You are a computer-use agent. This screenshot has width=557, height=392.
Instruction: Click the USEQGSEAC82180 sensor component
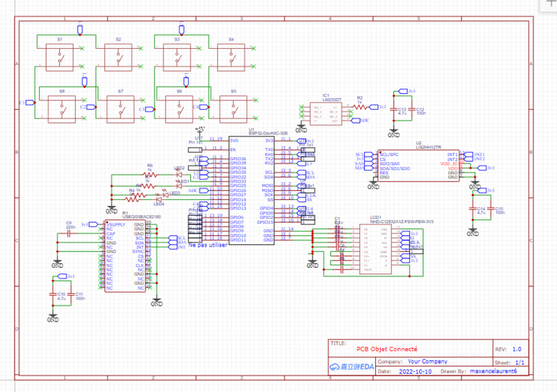124,254
